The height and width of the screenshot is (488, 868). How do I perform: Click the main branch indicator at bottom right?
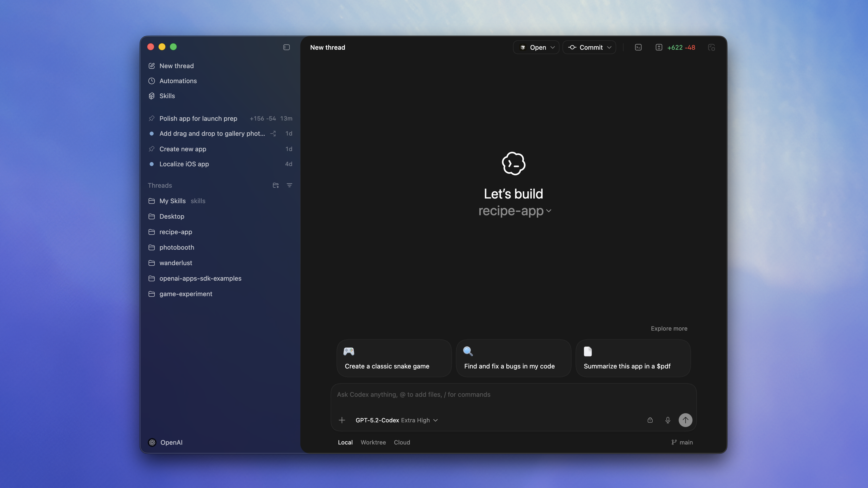[682, 442]
